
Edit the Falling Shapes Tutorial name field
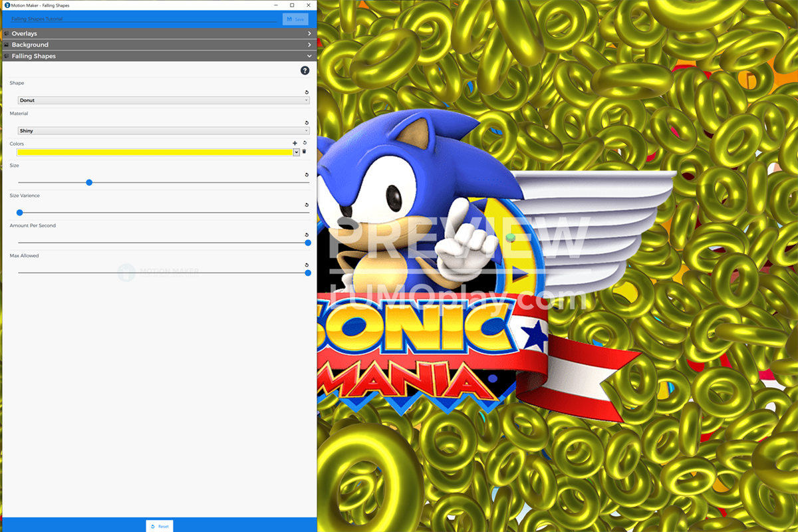coord(144,19)
